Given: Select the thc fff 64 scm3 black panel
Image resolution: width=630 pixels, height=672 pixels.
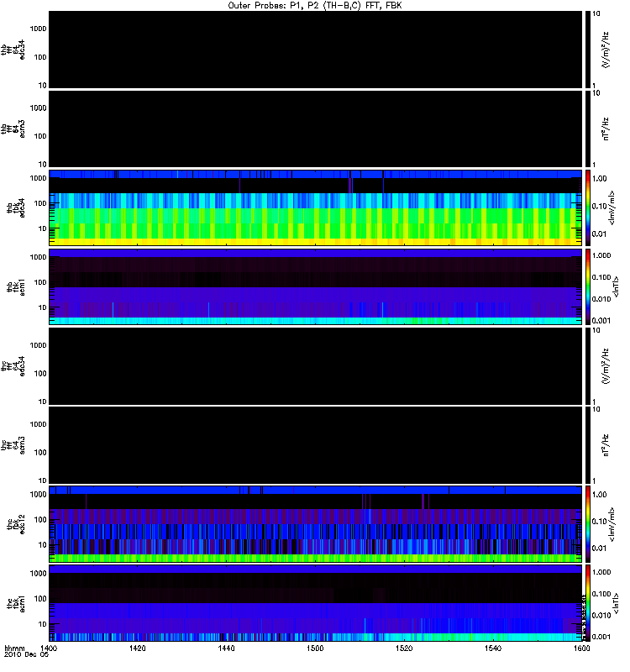Looking at the screenshot, I should [315, 445].
